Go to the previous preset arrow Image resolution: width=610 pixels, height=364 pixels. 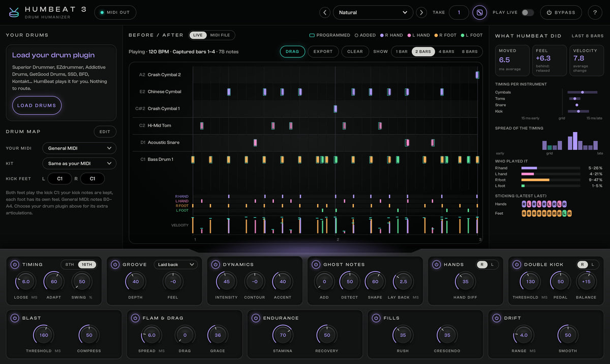click(325, 12)
